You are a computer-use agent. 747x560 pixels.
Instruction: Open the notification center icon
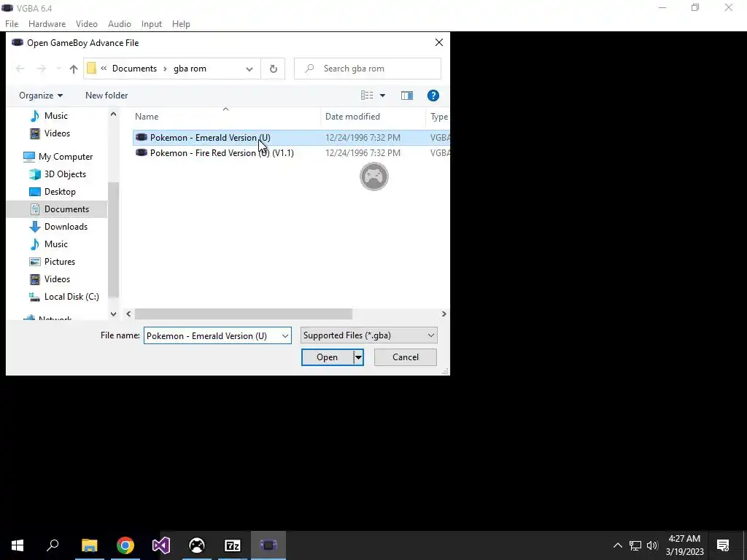point(723,545)
